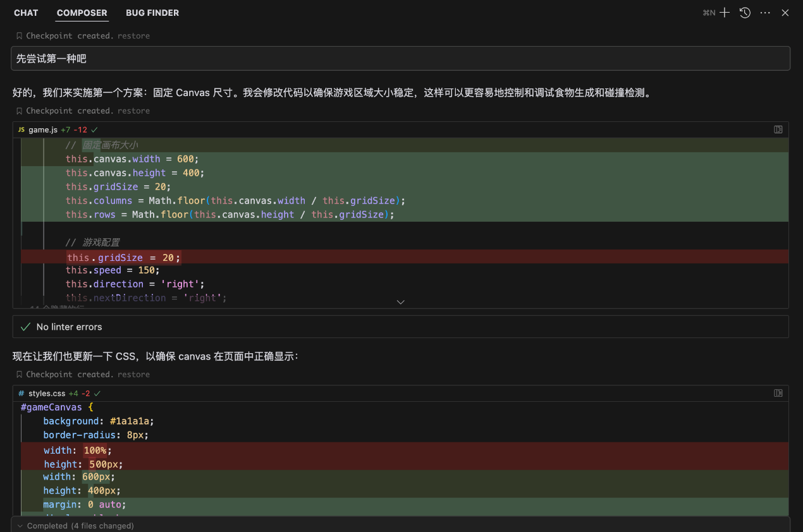The height and width of the screenshot is (532, 803).
Task: Open the composer history clock icon
Action: [745, 13]
